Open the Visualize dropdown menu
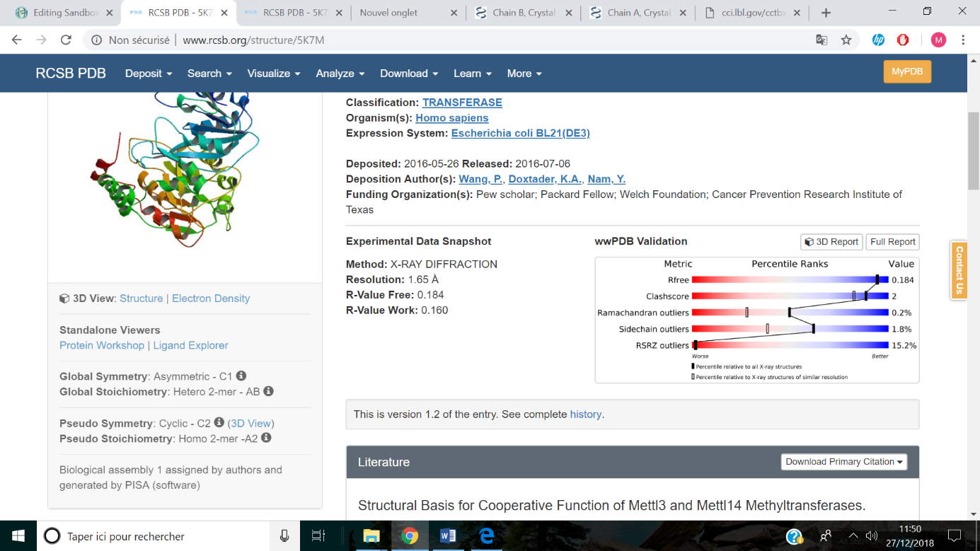The image size is (980, 551). [x=274, y=74]
